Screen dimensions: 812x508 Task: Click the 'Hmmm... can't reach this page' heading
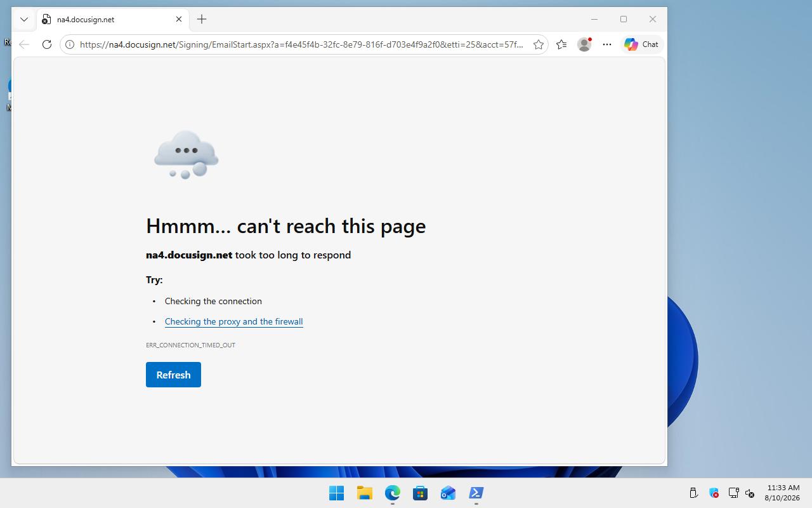tap(285, 226)
